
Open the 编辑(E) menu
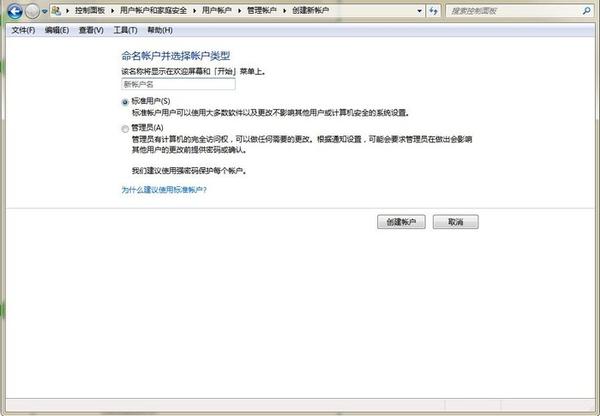tap(57, 30)
